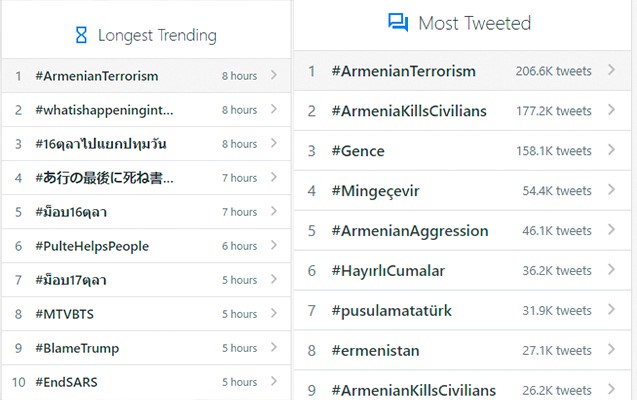Select the Longest Trending heading
Image resolution: width=637 pixels, height=400 pixels.
point(157,35)
